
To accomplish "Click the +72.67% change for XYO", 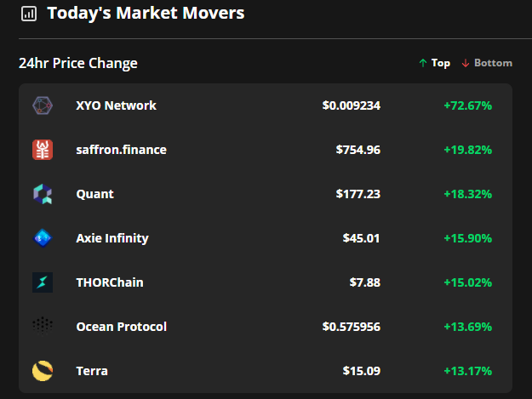I will pyautogui.click(x=467, y=105).
